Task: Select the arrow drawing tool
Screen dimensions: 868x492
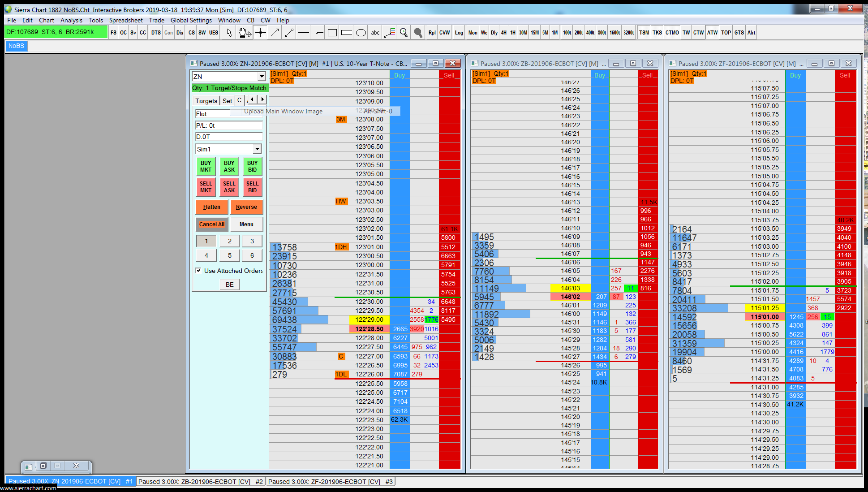Action: [x=275, y=33]
